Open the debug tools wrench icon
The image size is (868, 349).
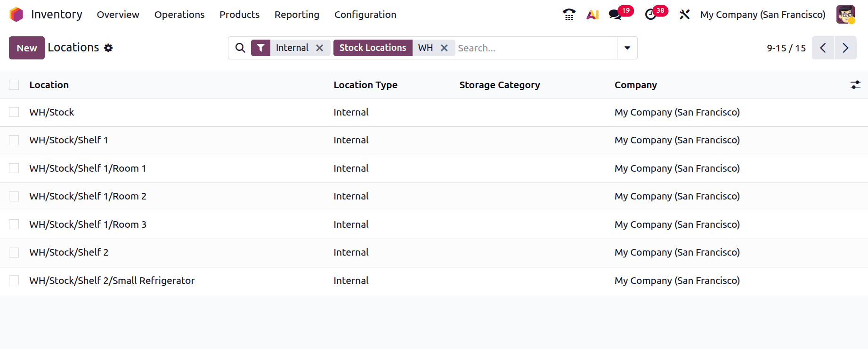(x=684, y=15)
